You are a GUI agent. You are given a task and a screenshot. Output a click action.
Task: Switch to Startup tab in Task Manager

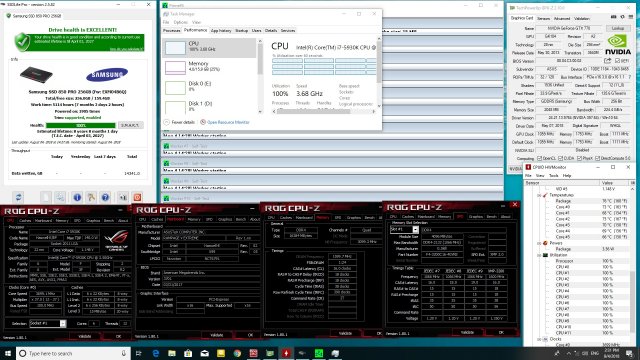click(242, 31)
